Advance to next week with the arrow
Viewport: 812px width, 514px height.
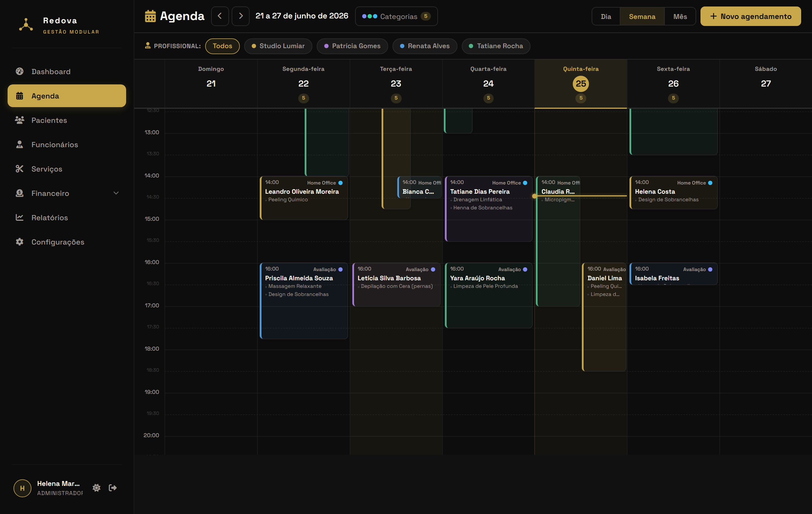point(241,16)
